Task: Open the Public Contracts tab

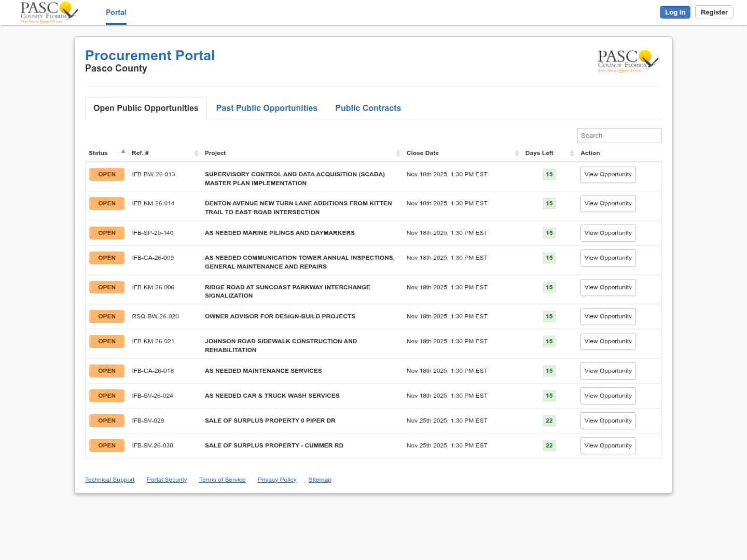Action: click(x=368, y=108)
